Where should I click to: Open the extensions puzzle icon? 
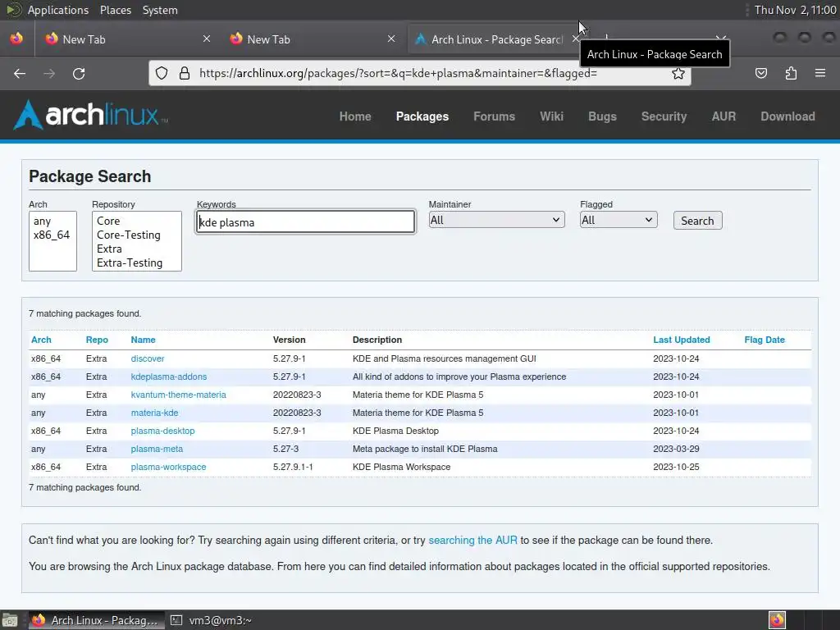pos(791,73)
